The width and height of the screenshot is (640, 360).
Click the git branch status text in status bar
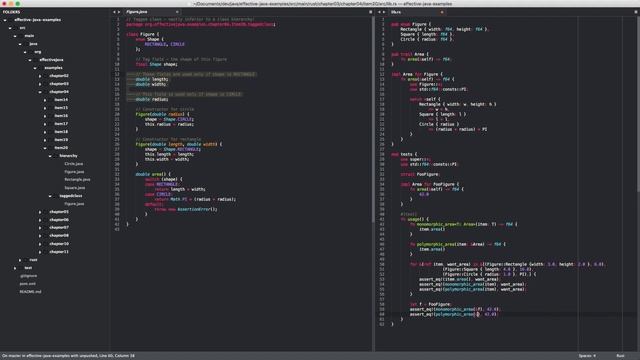[69, 356]
